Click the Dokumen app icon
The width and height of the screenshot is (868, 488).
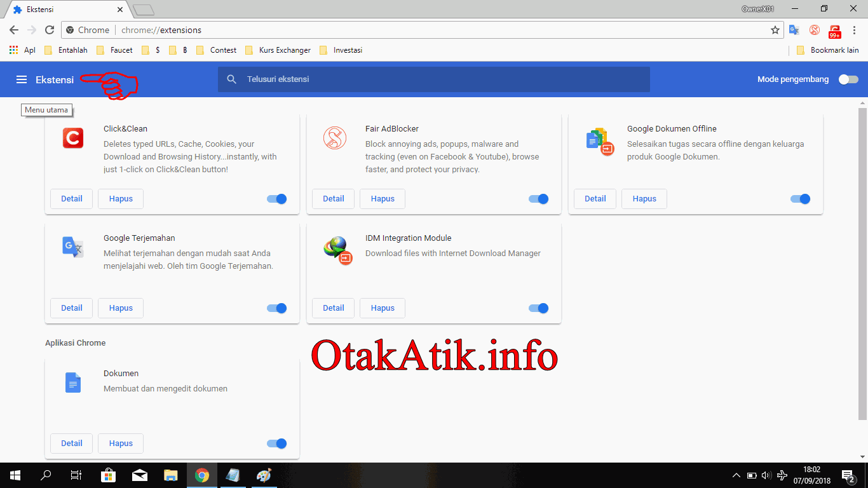(x=73, y=383)
